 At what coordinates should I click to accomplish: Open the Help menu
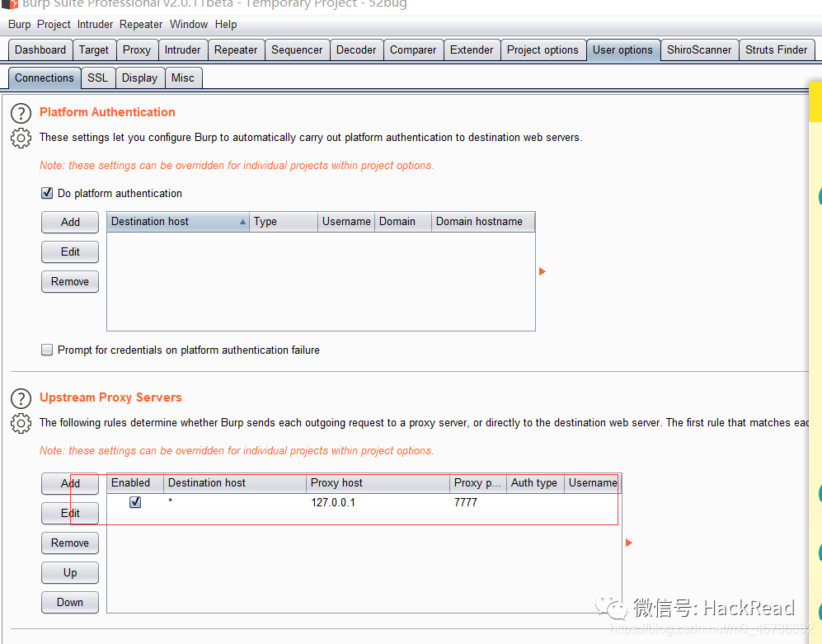(x=226, y=24)
